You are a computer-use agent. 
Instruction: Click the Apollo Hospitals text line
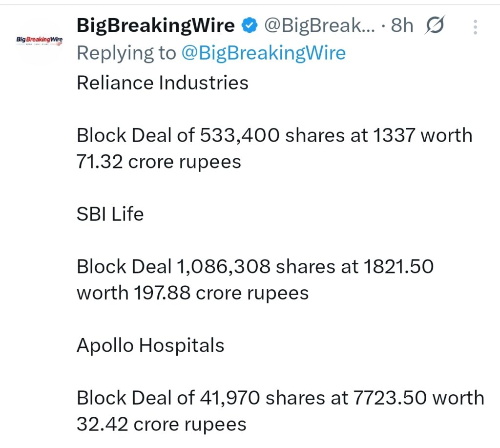[150, 345]
